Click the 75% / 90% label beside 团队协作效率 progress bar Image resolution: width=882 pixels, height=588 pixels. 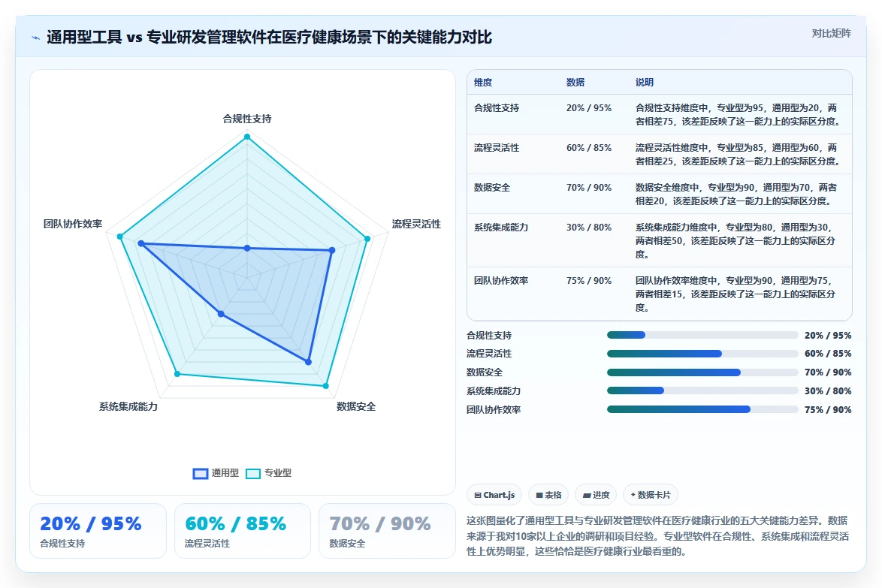pyautogui.click(x=827, y=410)
